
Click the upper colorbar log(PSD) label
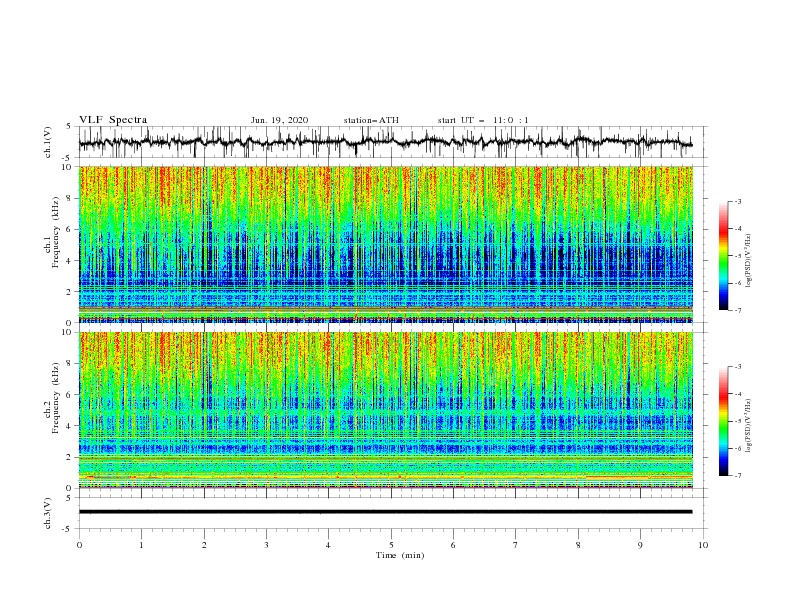tap(748, 261)
